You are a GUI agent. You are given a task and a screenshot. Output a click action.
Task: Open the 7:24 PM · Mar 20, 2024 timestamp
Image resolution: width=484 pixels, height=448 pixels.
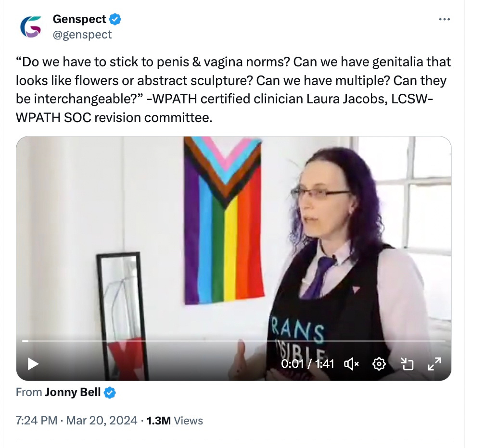click(x=76, y=421)
